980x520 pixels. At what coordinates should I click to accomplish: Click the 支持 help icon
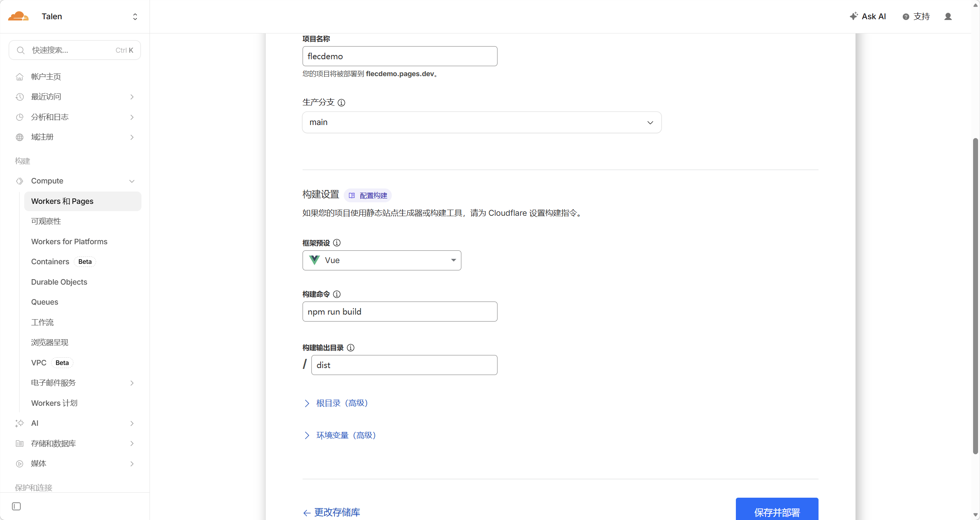pos(906,16)
